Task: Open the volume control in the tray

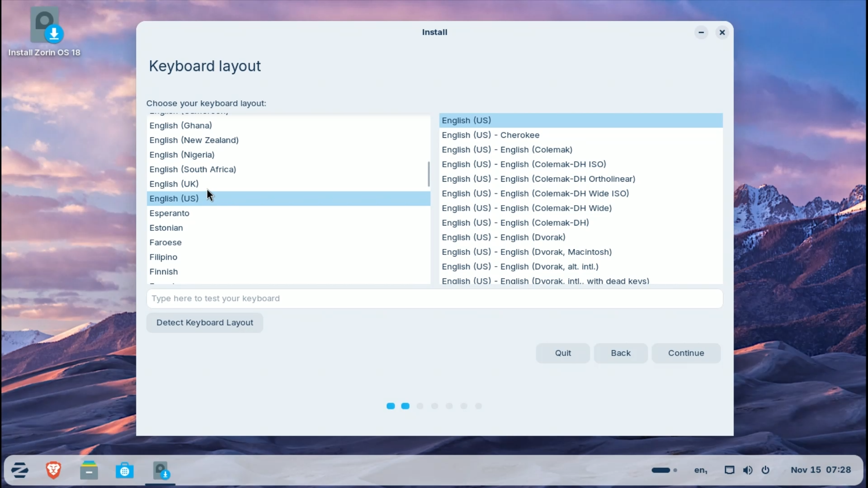Action: 748,470
